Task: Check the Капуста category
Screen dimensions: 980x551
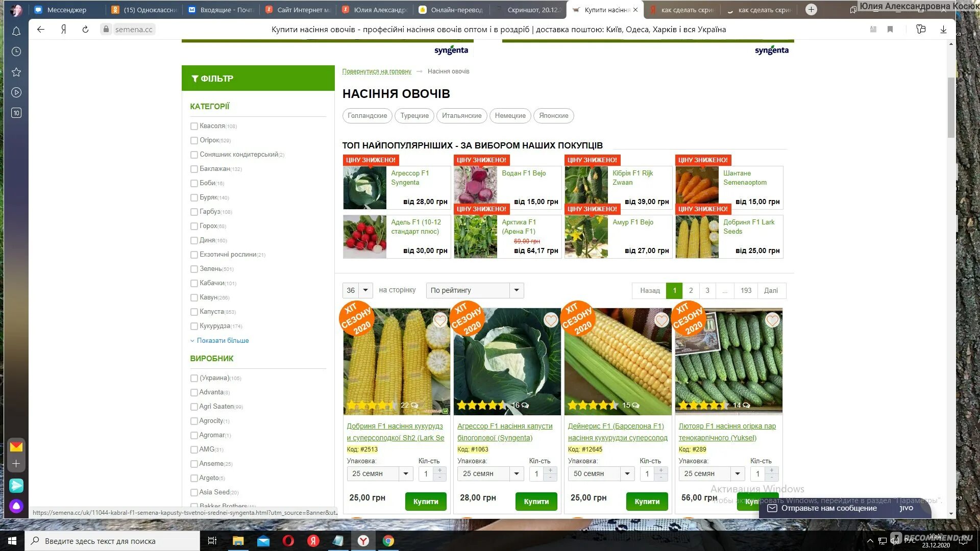Action: point(194,312)
